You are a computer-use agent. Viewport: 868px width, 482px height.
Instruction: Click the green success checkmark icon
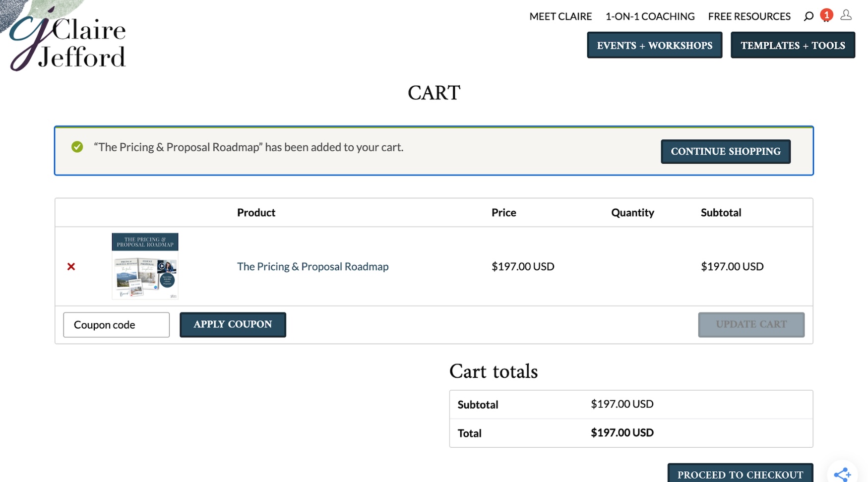tap(77, 147)
